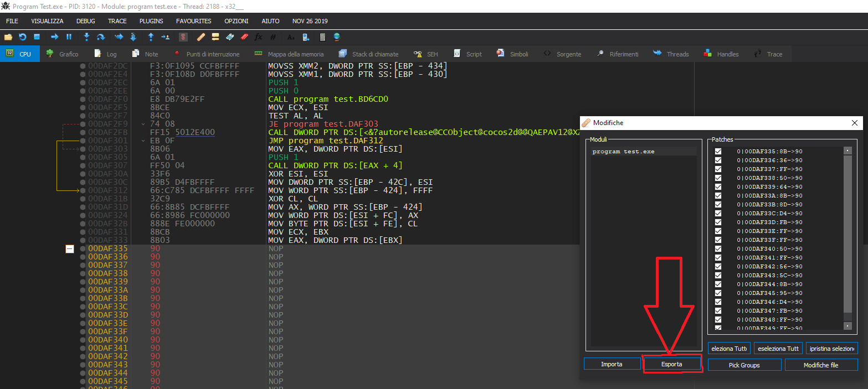Click the Importa button

[x=612, y=364]
